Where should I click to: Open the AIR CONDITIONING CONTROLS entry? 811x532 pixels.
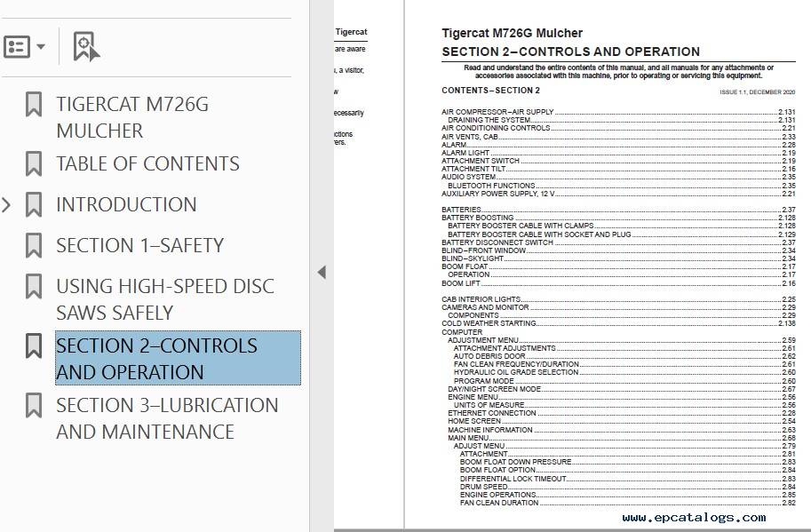(x=618, y=128)
